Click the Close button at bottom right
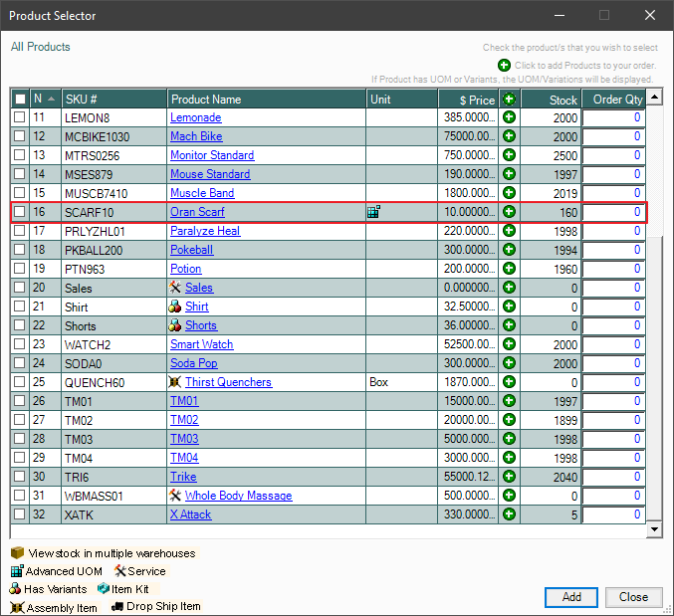 click(x=633, y=597)
